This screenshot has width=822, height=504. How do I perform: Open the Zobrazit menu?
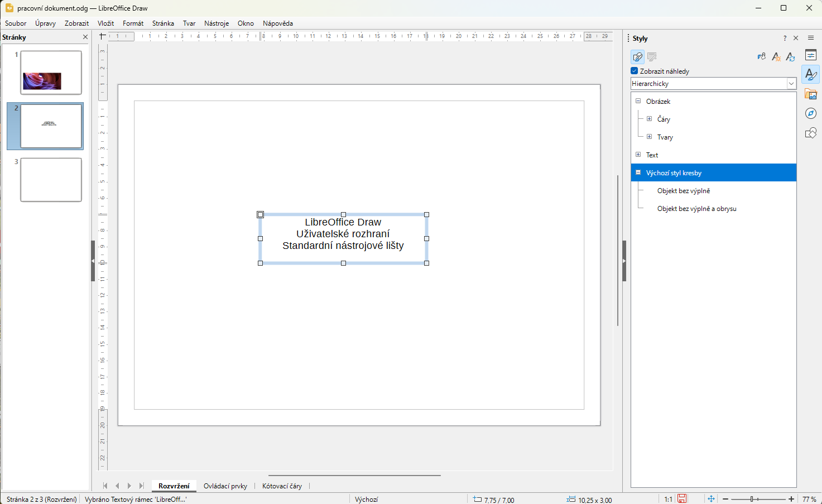pos(76,23)
